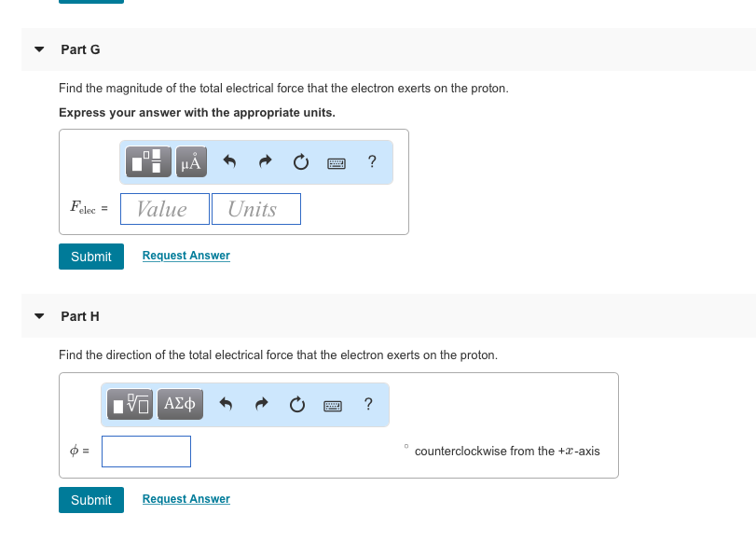Expand the partially visible section at top

90,2
